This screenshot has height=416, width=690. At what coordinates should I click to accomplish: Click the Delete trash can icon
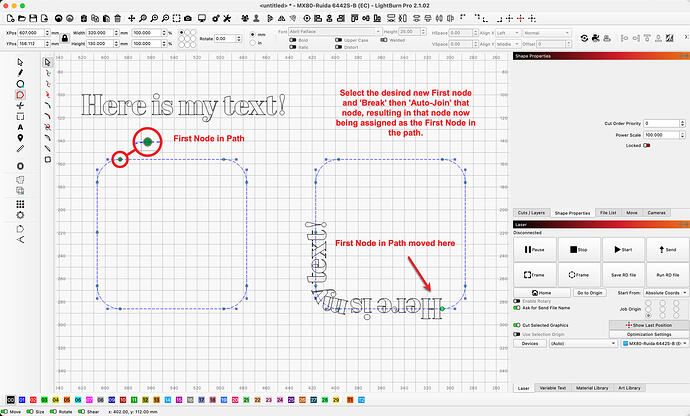(117, 18)
